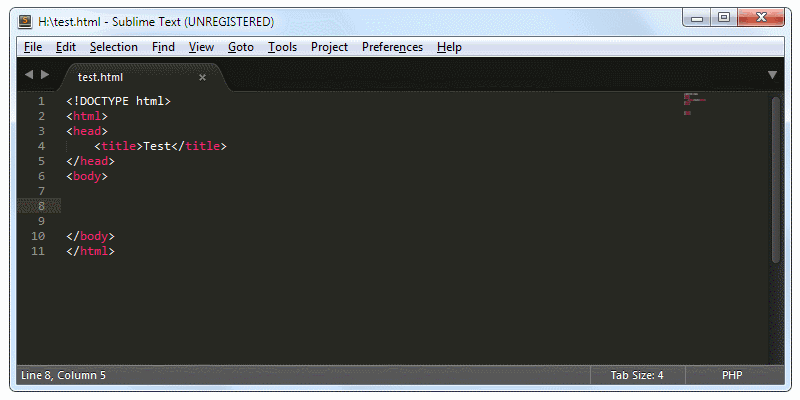Go to next tab with right arrow
The height and width of the screenshot is (400, 800).
pos(45,74)
